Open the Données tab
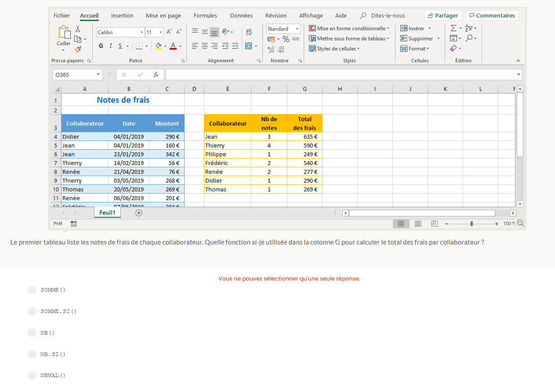 241,15
